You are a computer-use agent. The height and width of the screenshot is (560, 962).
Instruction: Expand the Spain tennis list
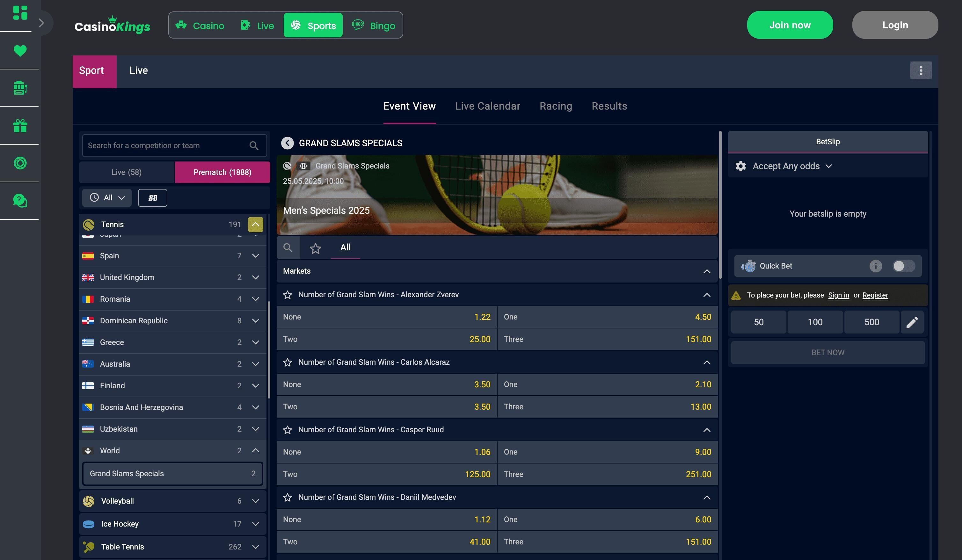pyautogui.click(x=255, y=255)
